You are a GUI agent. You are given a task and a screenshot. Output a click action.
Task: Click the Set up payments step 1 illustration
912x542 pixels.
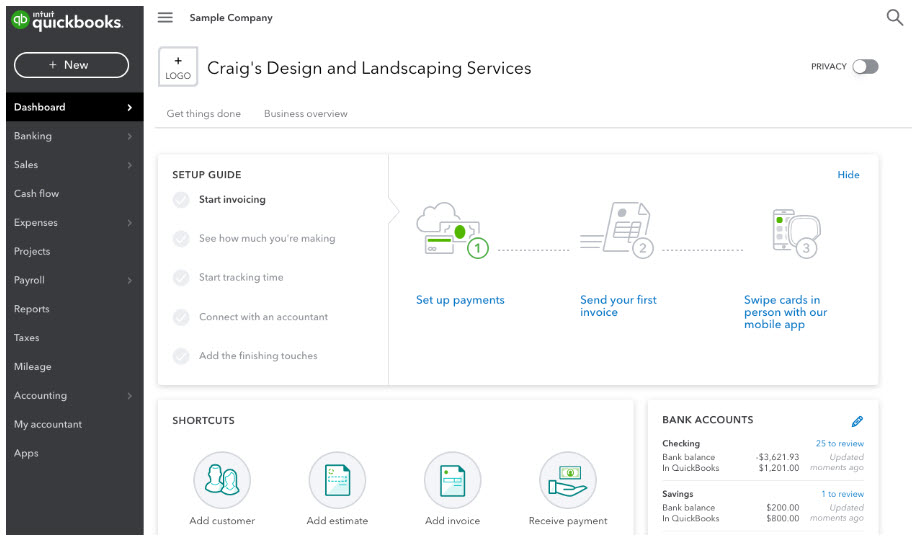tap(453, 230)
